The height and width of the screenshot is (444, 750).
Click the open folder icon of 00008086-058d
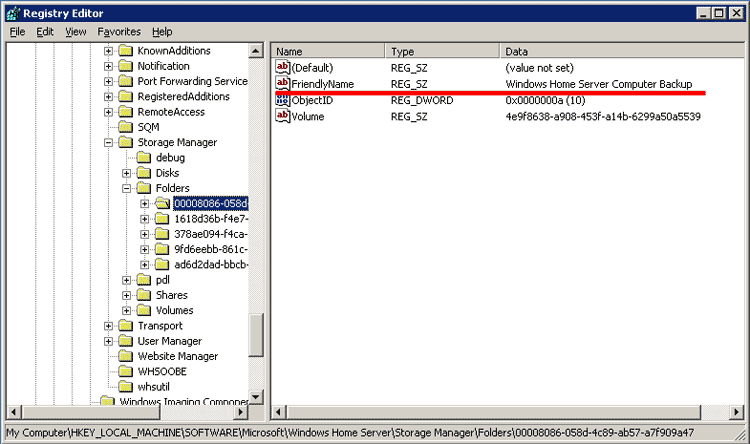[163, 203]
